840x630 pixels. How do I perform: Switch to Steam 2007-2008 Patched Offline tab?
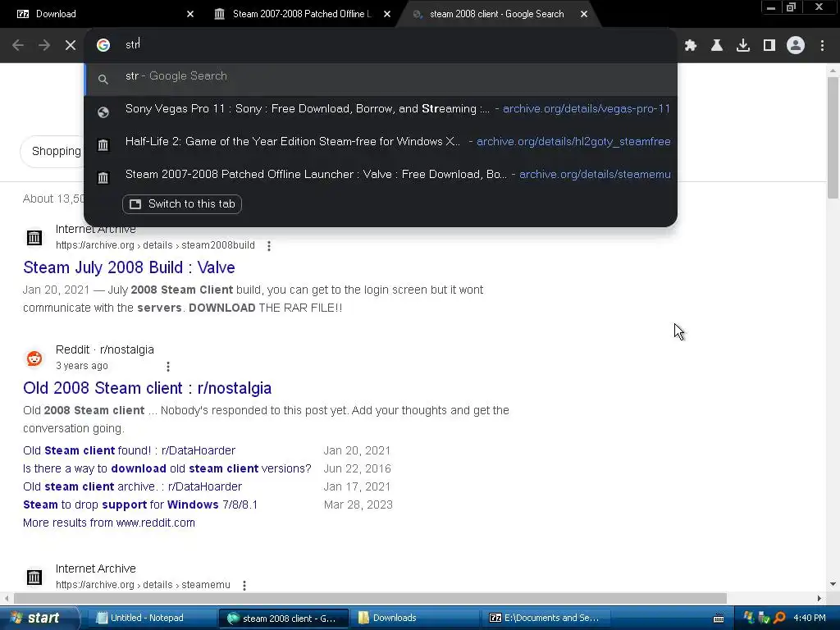coord(301,14)
